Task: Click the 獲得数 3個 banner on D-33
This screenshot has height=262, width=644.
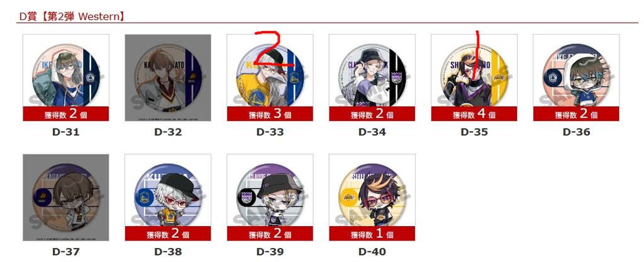Action: [x=270, y=114]
